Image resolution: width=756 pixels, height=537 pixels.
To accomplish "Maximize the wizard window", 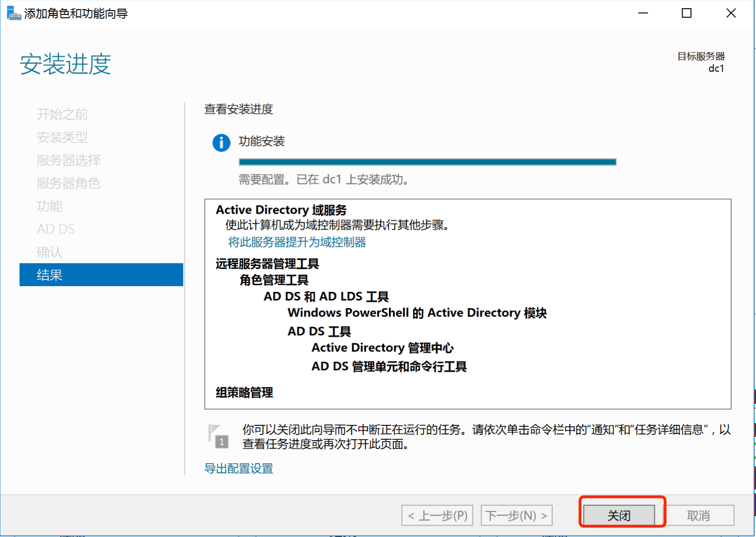I will 686,13.
